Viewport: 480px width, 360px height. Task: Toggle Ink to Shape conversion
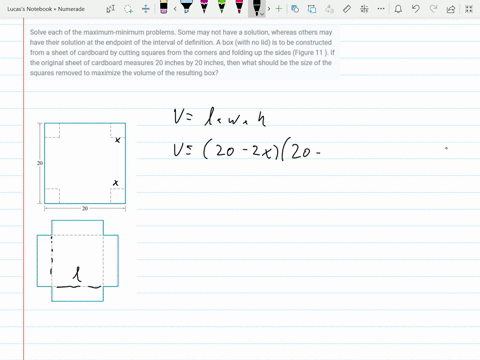312,9
